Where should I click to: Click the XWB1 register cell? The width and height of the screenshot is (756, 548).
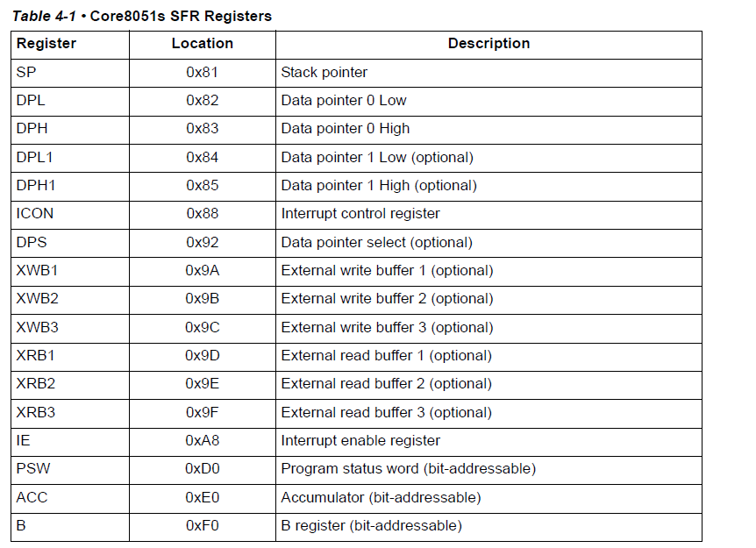[37, 270]
